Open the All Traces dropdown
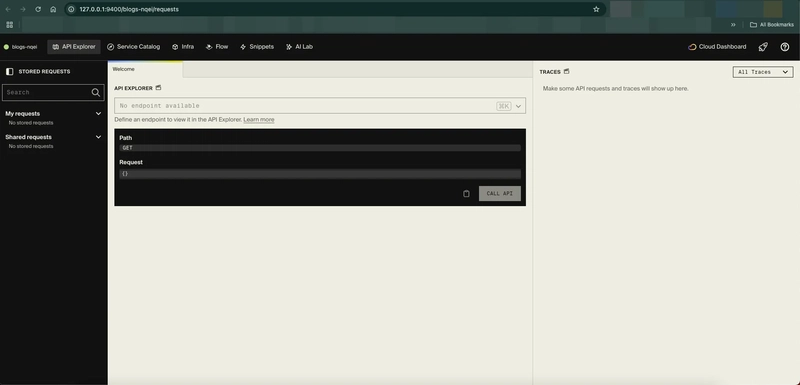Screen dimensions: 800x385 tap(763, 72)
